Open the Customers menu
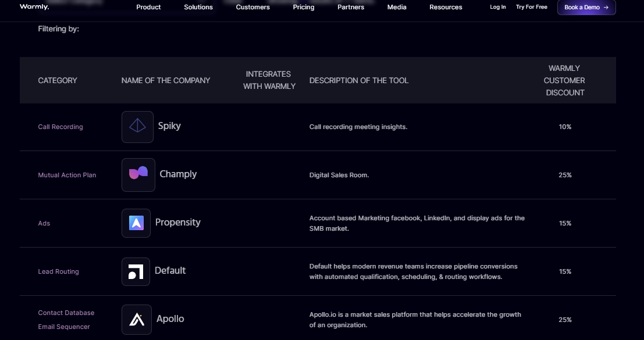This screenshot has height=340, width=644. pyautogui.click(x=253, y=7)
